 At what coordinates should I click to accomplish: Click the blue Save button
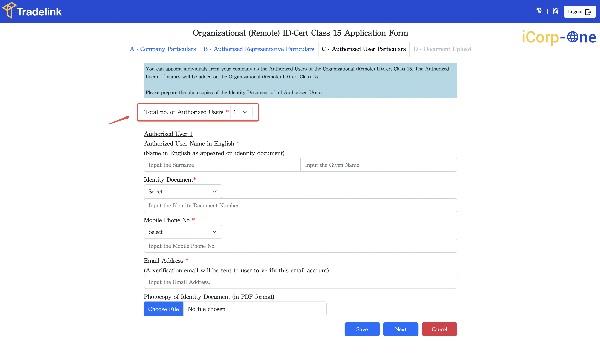click(x=362, y=329)
